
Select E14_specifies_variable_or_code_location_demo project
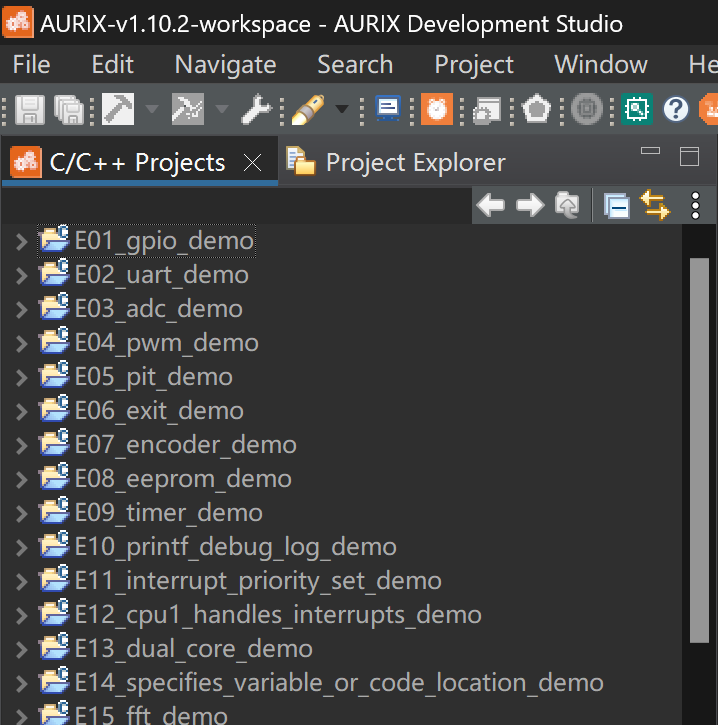click(339, 683)
